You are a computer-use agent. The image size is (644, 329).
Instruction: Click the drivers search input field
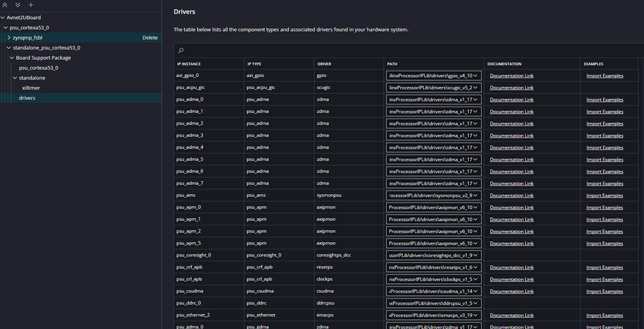coord(407,50)
